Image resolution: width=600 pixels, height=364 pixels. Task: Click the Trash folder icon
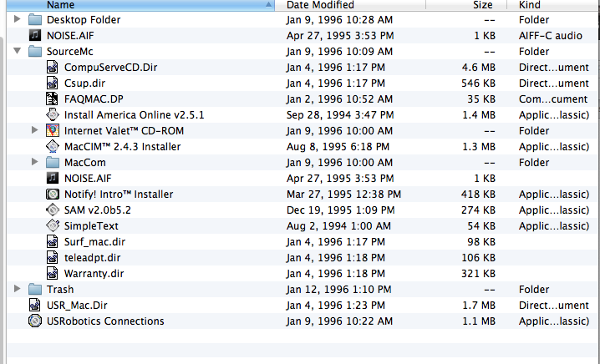35,290
